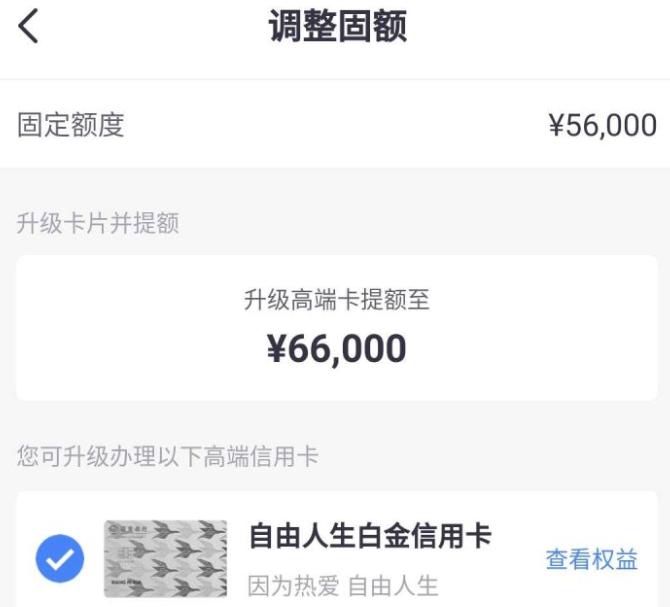
Task: Tap the yen symbol beside 56,000
Action: 557,126
